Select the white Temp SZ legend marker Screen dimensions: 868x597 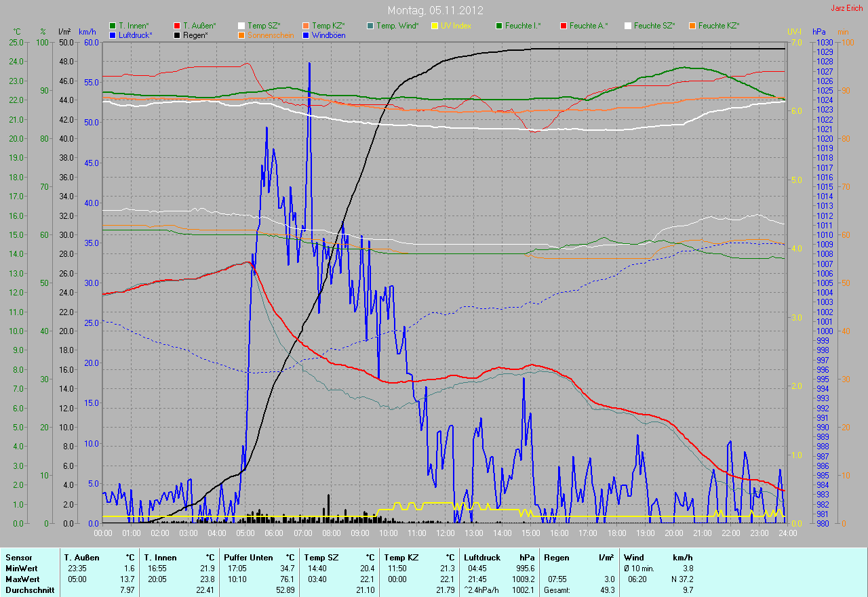[x=242, y=26]
